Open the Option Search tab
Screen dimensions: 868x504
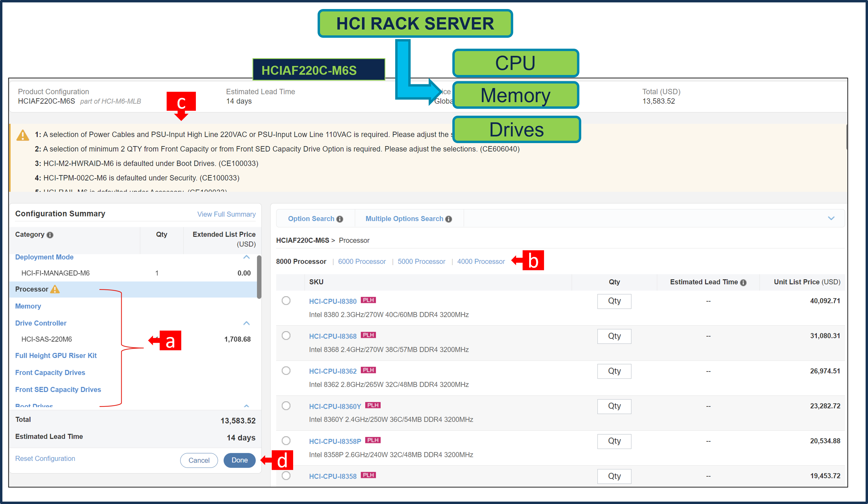(311, 219)
